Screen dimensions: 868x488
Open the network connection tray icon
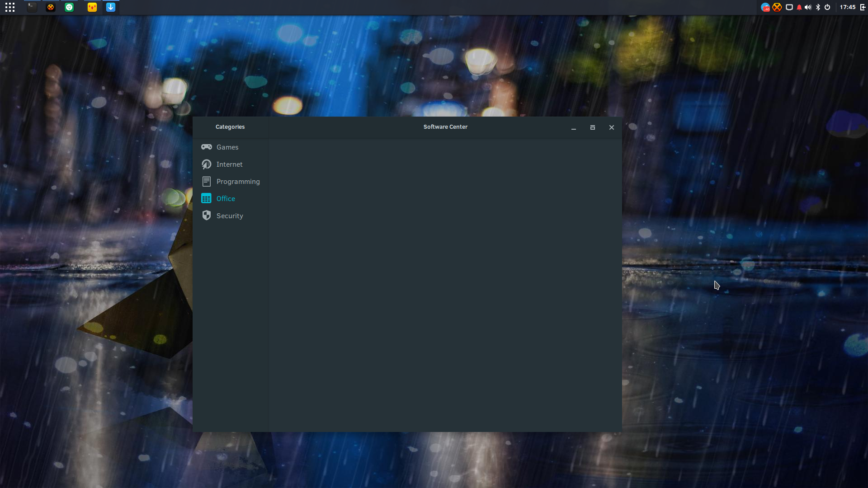click(x=789, y=7)
